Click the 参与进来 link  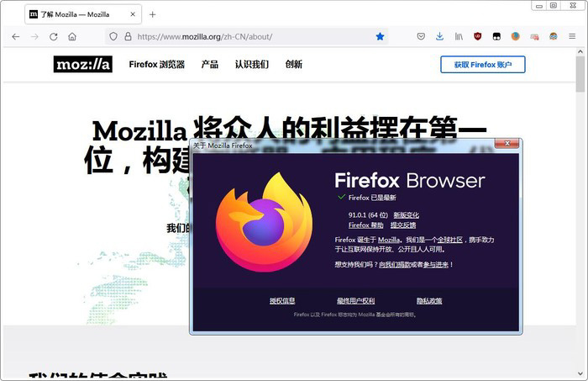[x=436, y=264]
